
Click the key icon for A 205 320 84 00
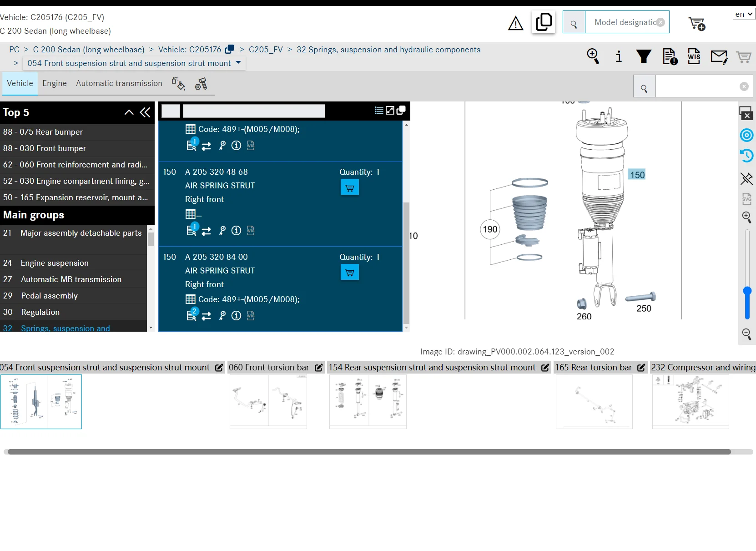tap(222, 316)
